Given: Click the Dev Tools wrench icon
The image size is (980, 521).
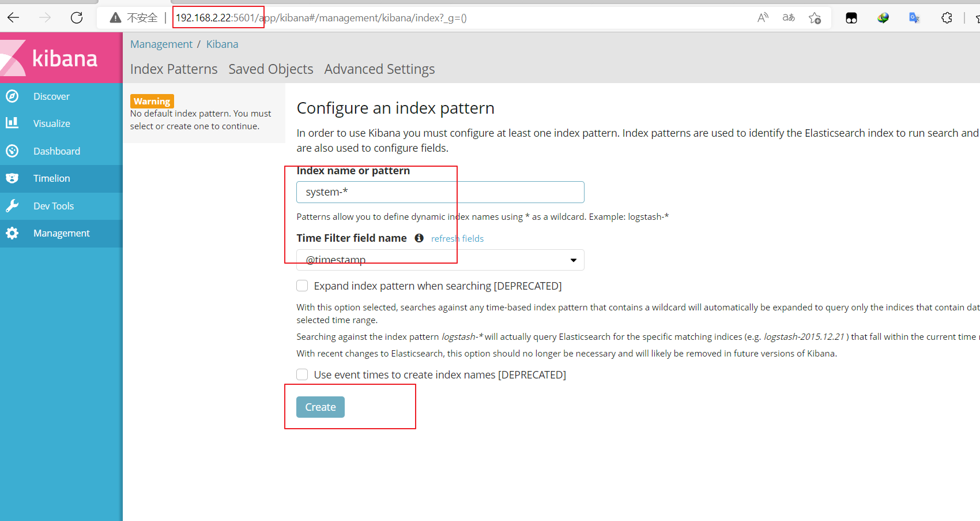Looking at the screenshot, I should click(12, 206).
